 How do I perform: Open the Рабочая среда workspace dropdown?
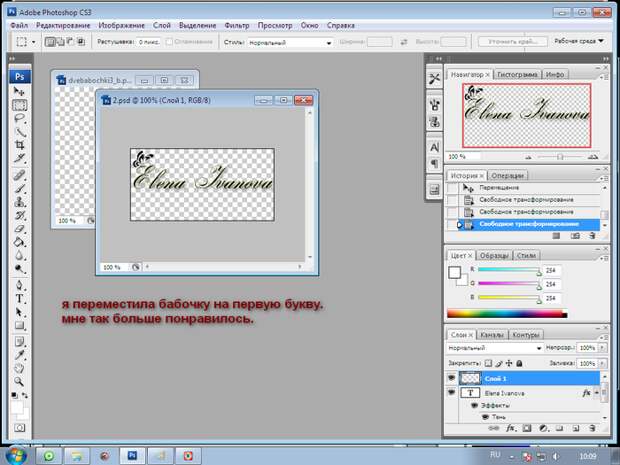coord(579,41)
